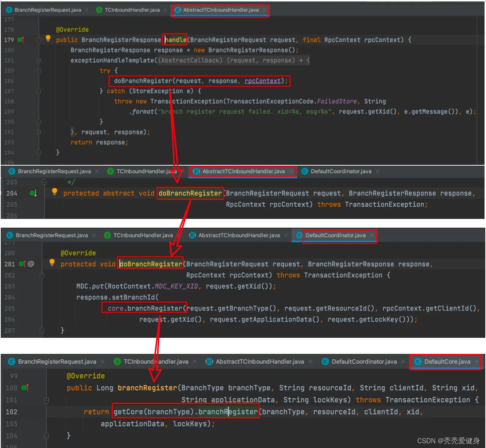Collapse the doBranchRegister body at line 282

pos(42,275)
